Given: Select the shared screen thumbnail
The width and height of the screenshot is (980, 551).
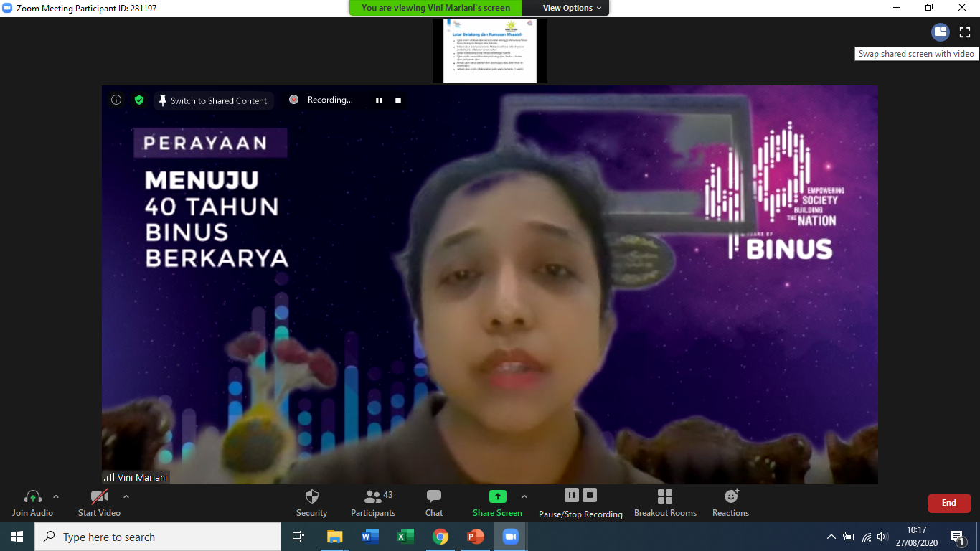Looking at the screenshot, I should pyautogui.click(x=490, y=51).
